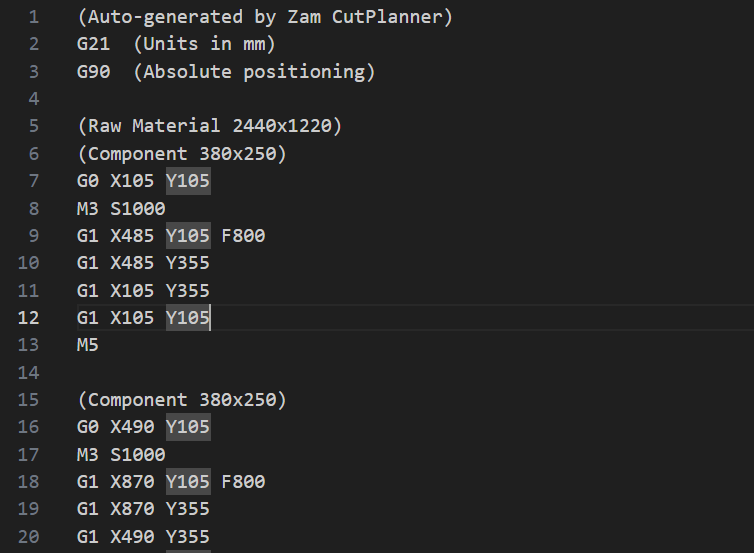The height and width of the screenshot is (553, 754).
Task: Click line number 12 in the gutter
Action: click(29, 318)
